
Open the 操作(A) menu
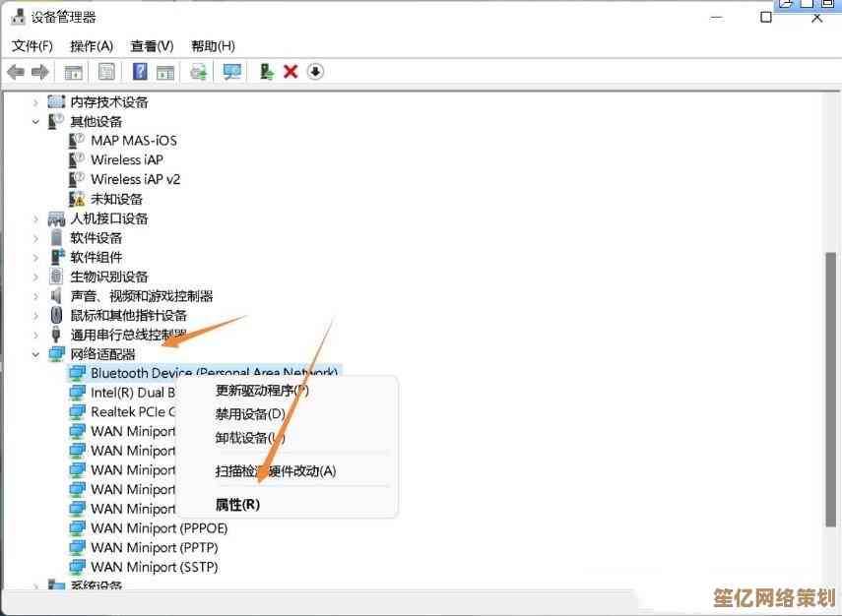point(92,46)
